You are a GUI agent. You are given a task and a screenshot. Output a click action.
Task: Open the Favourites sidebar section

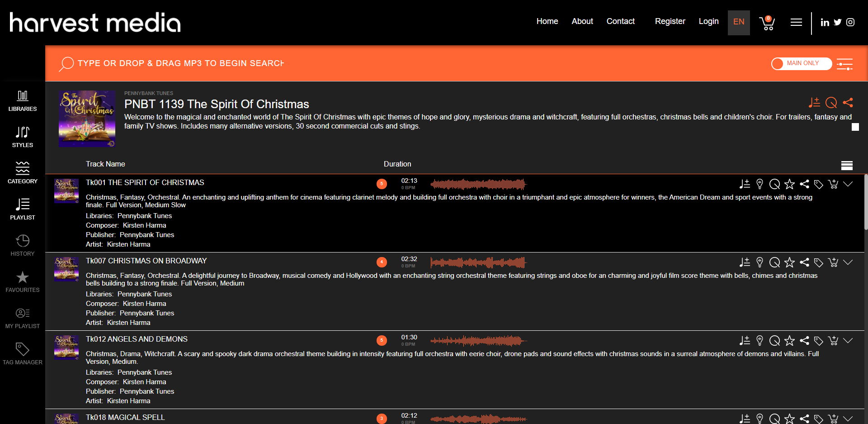[23, 281]
